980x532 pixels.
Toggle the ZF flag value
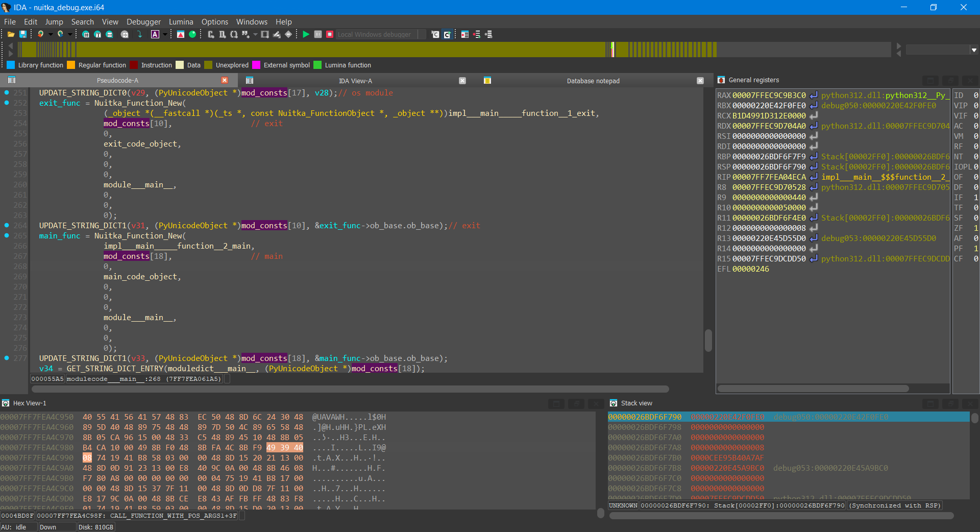click(975, 228)
